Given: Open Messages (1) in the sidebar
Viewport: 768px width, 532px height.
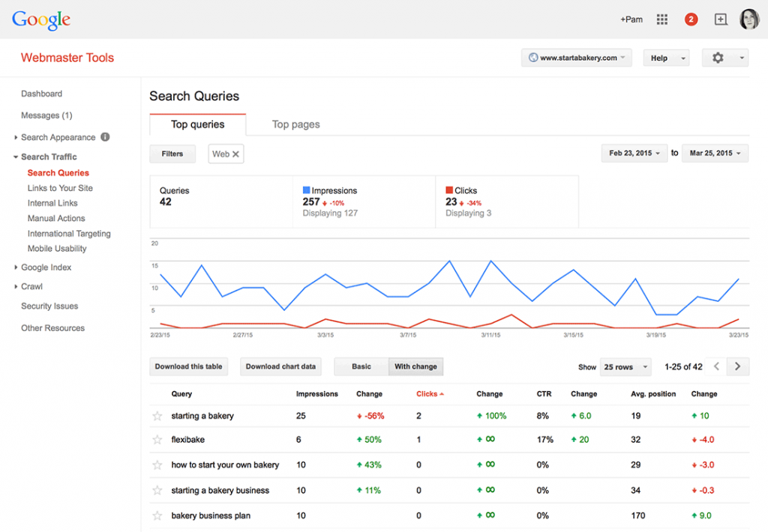Looking at the screenshot, I should click(46, 115).
